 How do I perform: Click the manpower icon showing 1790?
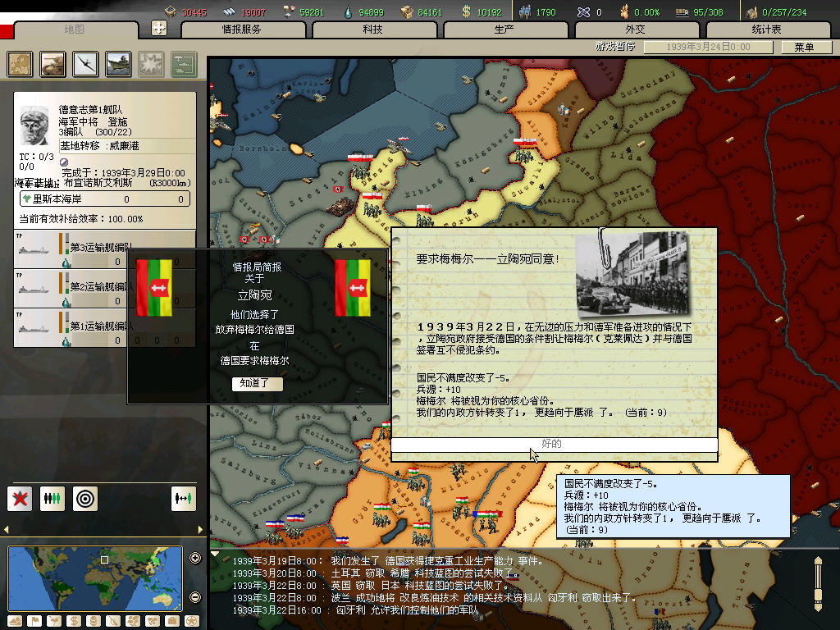point(524,11)
